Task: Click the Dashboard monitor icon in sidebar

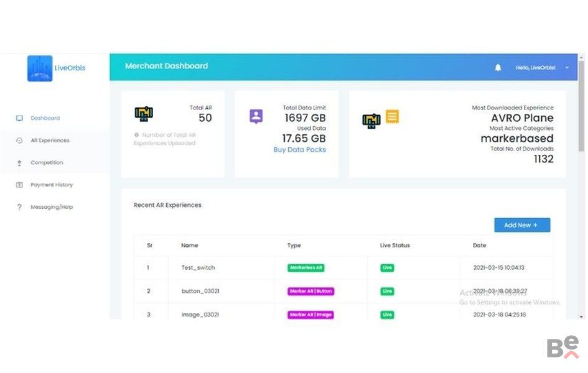Action: (x=19, y=118)
